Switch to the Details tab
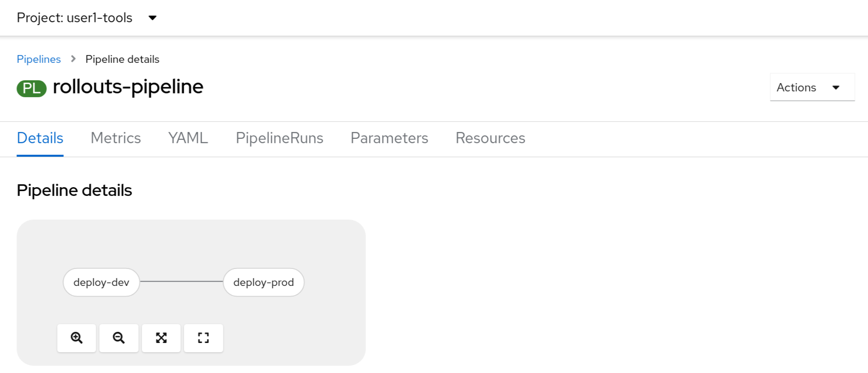Viewport: 868px width, 373px height. click(40, 138)
